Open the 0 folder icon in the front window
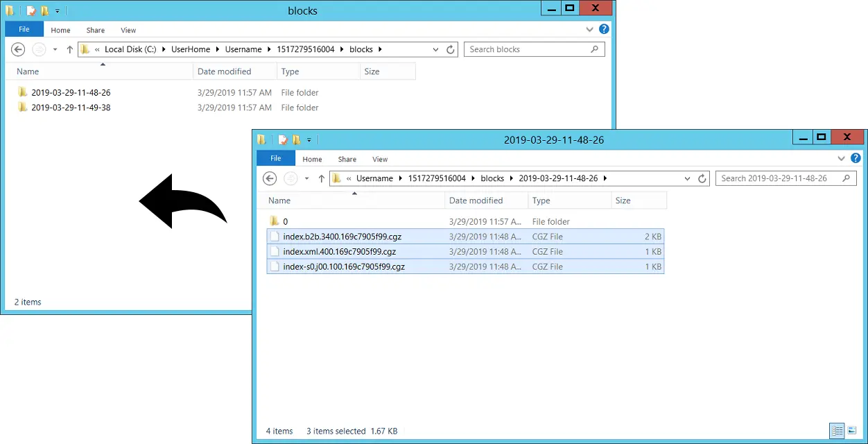 pos(274,221)
